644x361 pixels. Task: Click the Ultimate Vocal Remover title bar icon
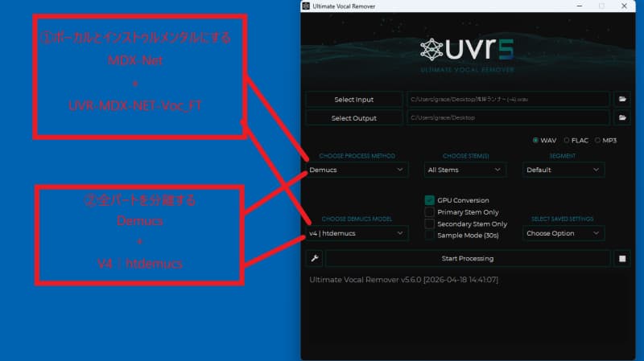[x=307, y=6]
